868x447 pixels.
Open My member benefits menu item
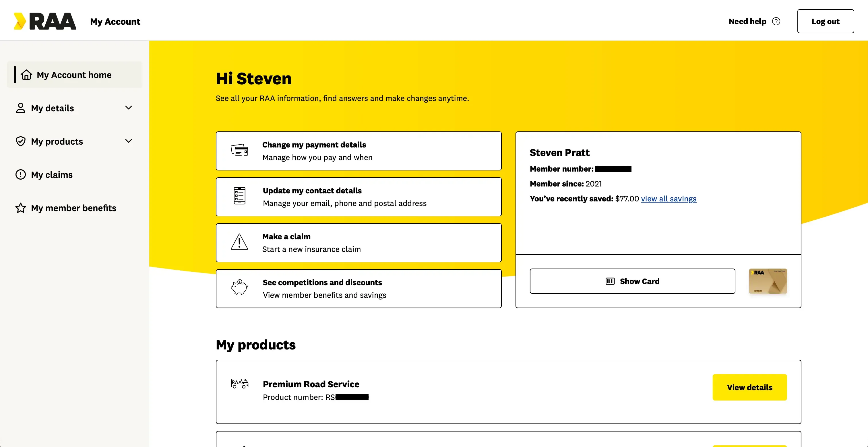point(73,208)
